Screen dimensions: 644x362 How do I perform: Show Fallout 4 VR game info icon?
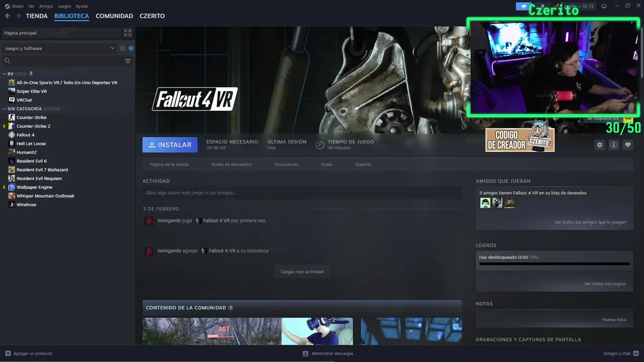click(x=613, y=145)
